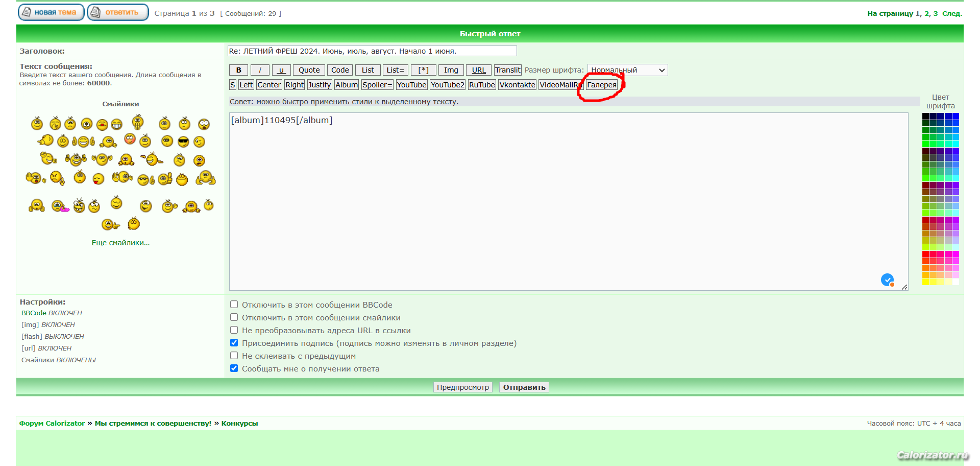Viewport: 980px width, 466px height.
Task: Insert a Quote BBCode tag
Action: [309, 70]
